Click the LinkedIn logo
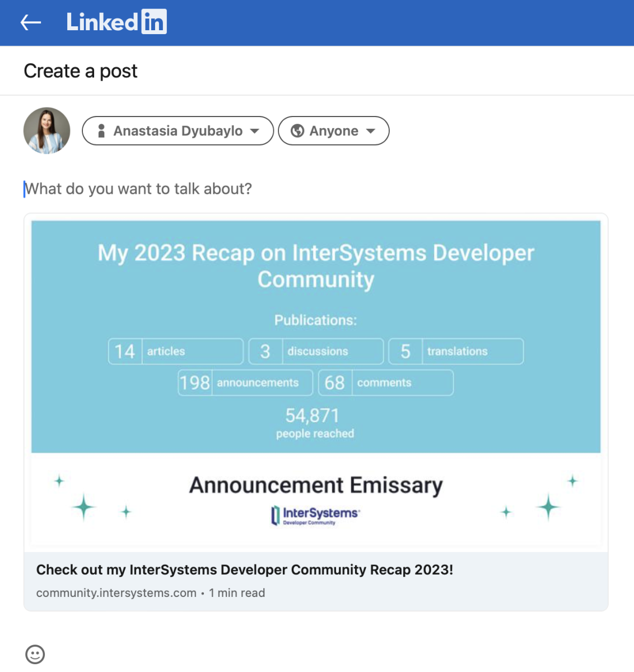 coord(116,22)
